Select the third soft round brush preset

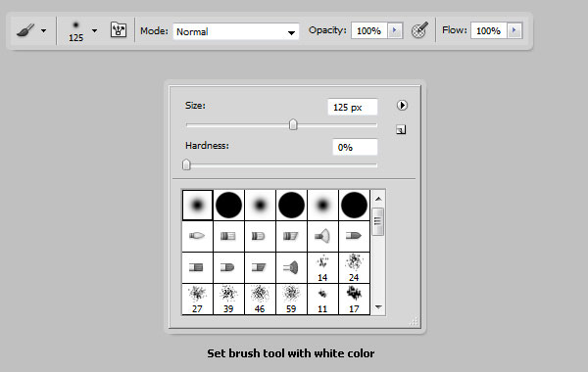322,205
